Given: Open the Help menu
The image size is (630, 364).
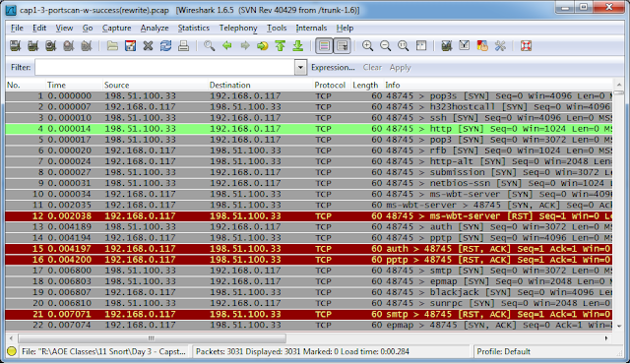Looking at the screenshot, I should [345, 29].
